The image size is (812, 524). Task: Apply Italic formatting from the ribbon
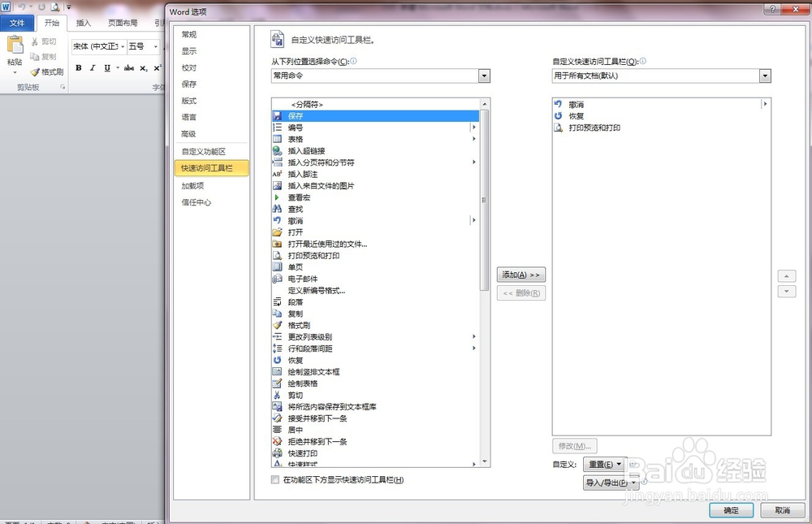point(93,68)
